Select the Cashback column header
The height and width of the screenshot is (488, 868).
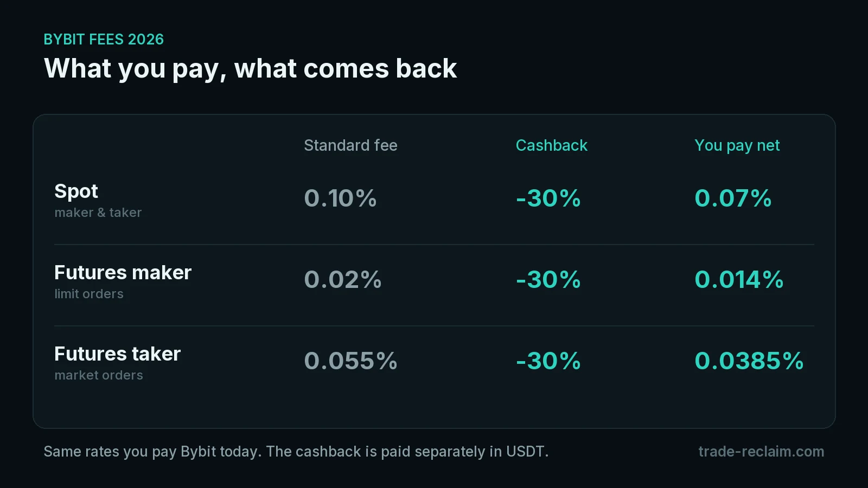tap(551, 145)
